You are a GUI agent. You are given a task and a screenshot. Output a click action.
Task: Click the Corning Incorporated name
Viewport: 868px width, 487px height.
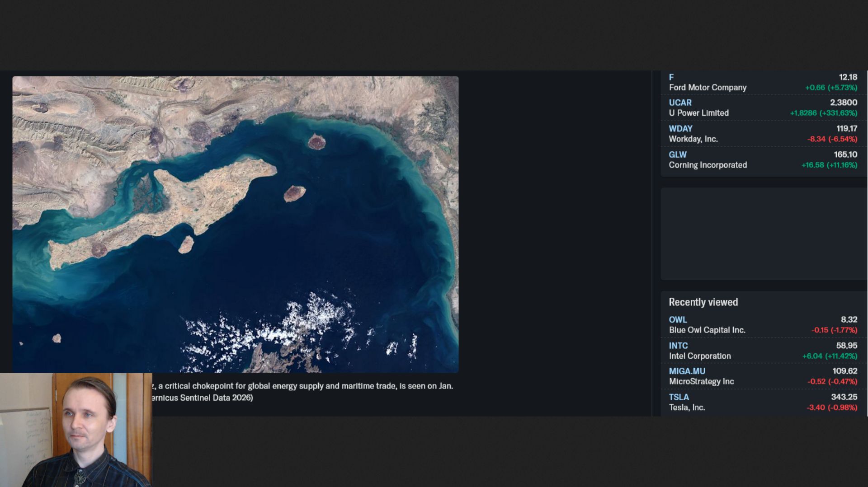click(708, 165)
